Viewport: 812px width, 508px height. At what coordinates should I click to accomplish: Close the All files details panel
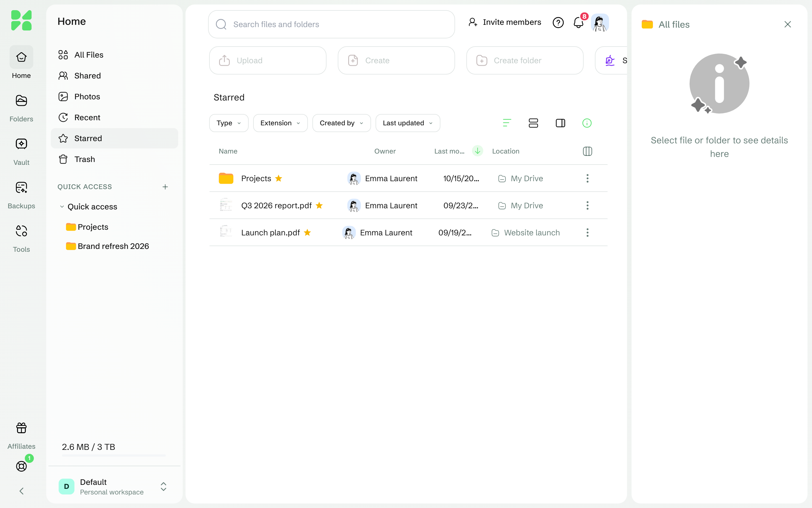pos(787,24)
